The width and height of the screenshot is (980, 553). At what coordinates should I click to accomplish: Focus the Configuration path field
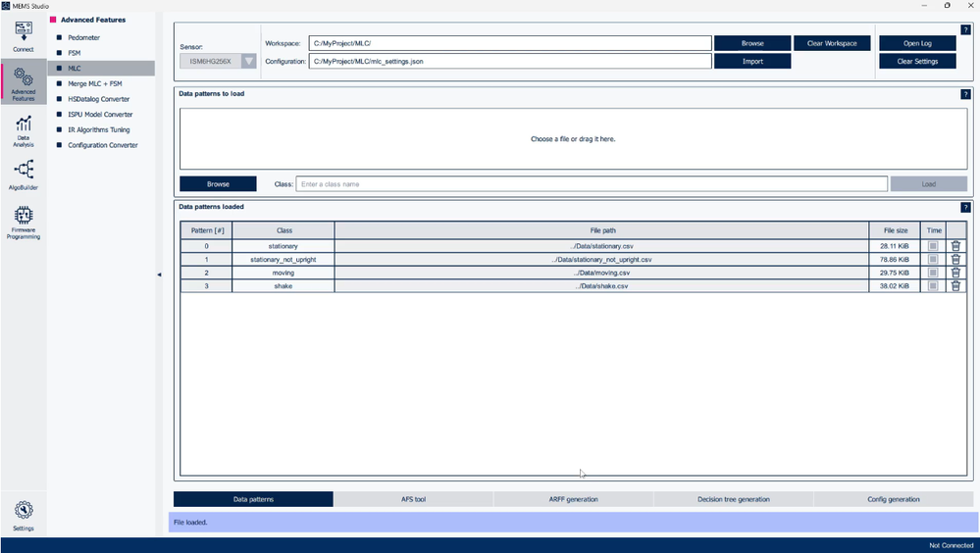510,61
